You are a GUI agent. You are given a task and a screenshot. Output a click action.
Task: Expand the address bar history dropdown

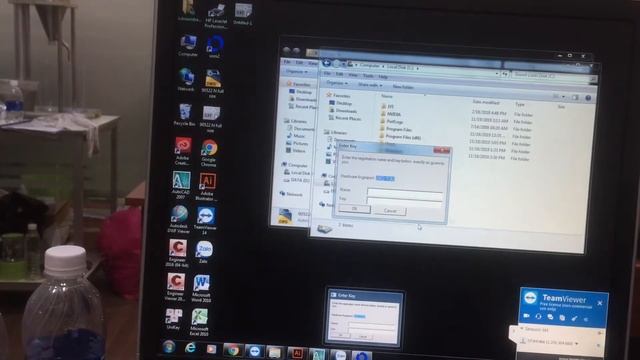497,74
